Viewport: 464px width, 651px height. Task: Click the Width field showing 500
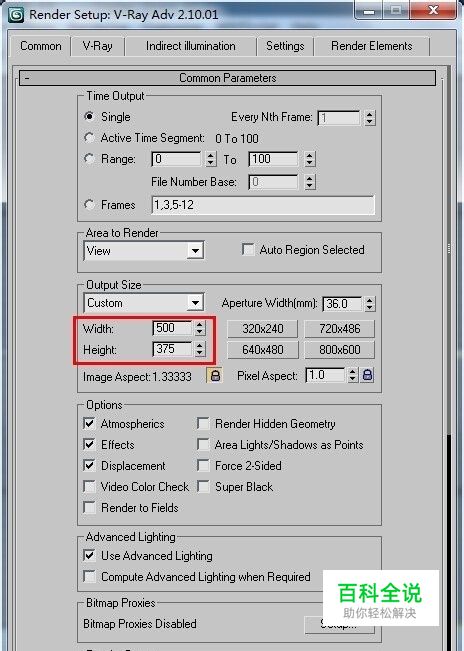172,328
